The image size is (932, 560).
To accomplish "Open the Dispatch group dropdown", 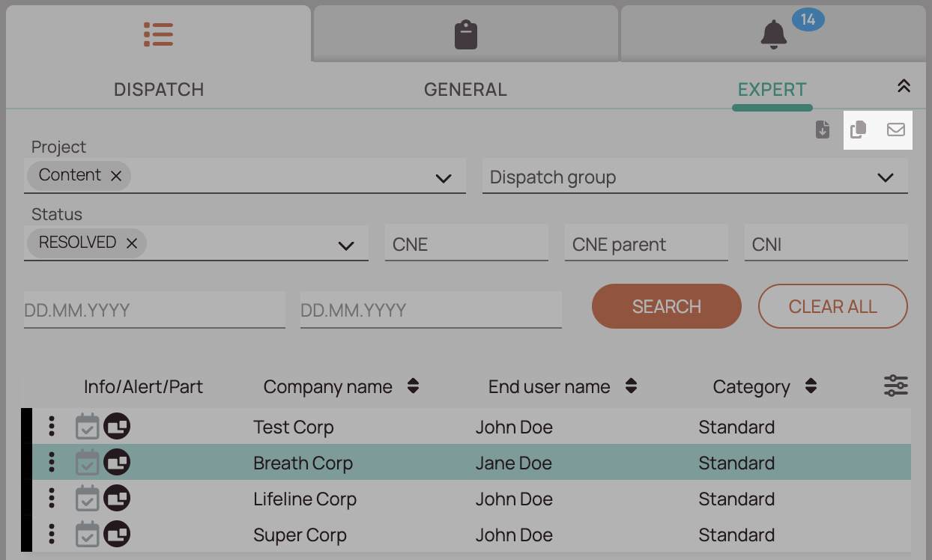I will click(x=886, y=177).
